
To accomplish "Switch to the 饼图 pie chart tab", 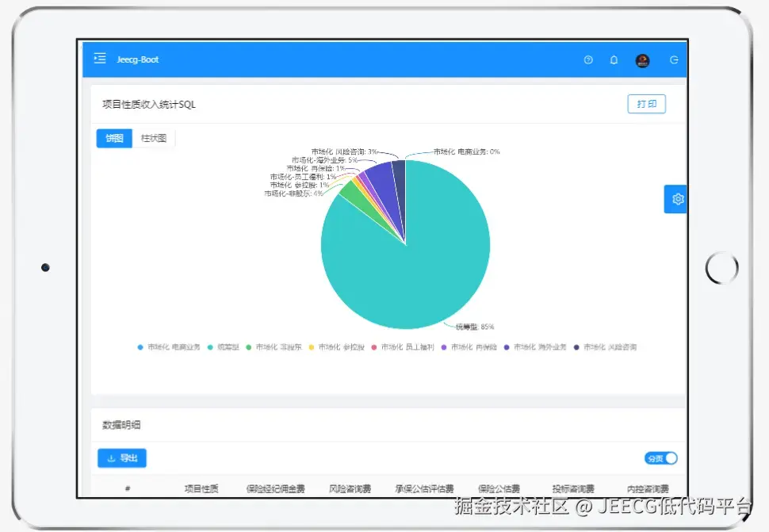I will point(114,138).
